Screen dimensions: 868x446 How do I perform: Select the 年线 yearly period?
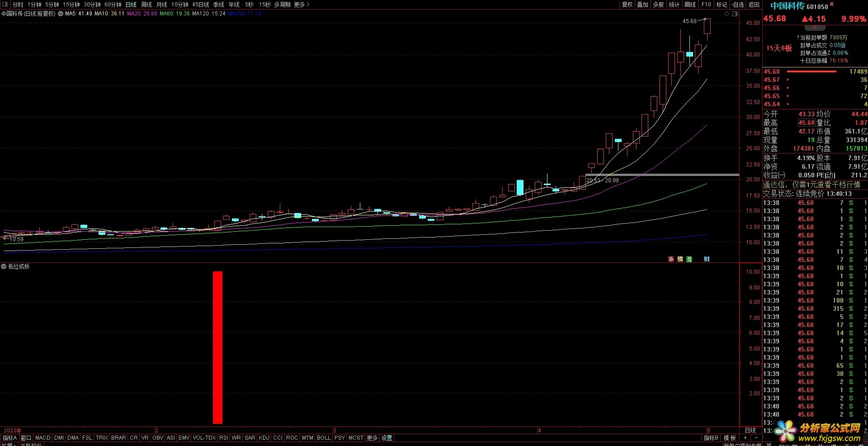point(234,5)
